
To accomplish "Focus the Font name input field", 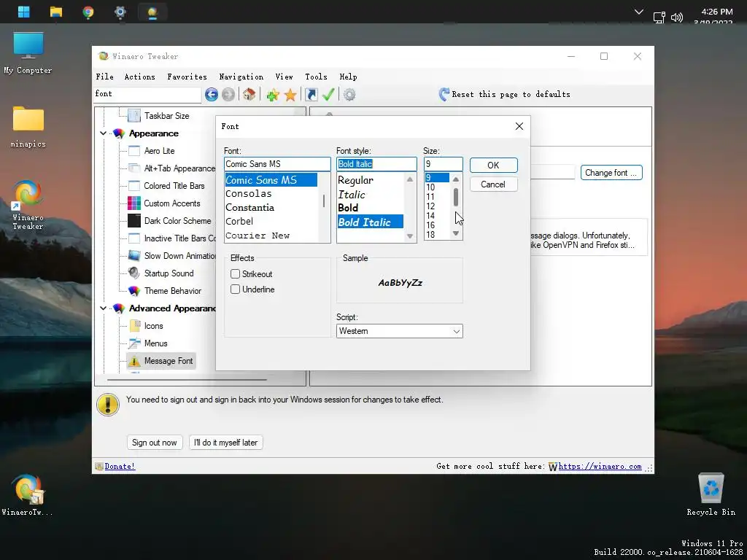I will (x=277, y=164).
